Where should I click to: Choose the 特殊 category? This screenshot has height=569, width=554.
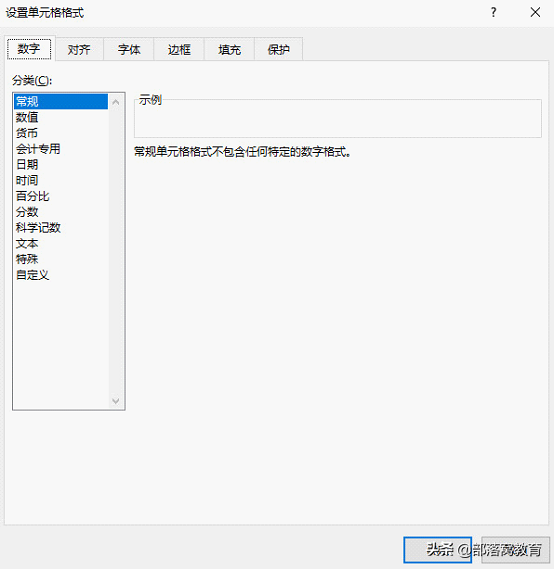(61, 259)
